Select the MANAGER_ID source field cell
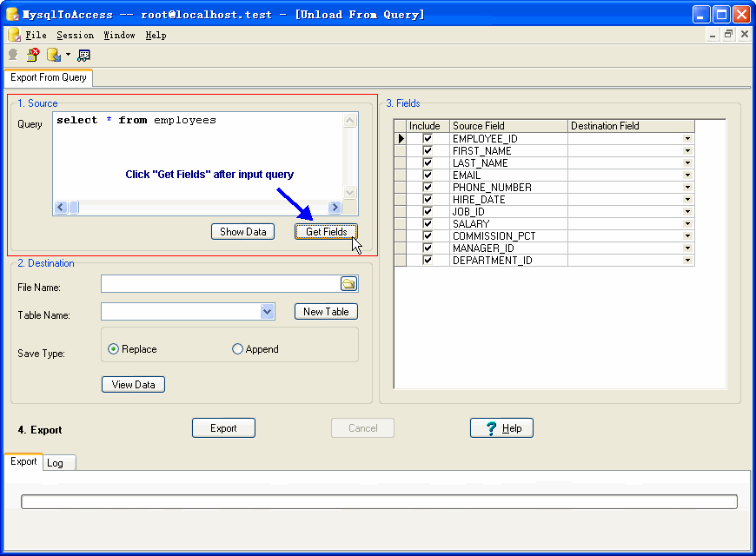This screenshot has width=756, height=556. 508,248
